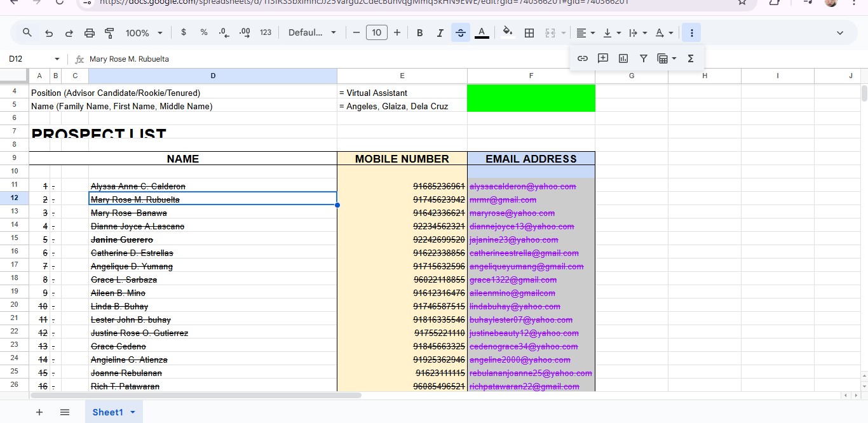
Task: Click the Print icon
Action: coord(90,33)
